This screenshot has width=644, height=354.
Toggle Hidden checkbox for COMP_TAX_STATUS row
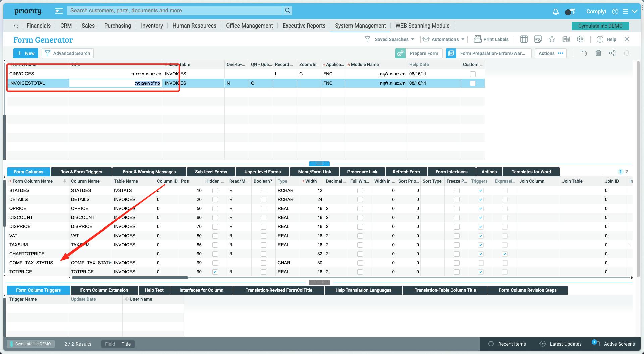[x=215, y=263]
